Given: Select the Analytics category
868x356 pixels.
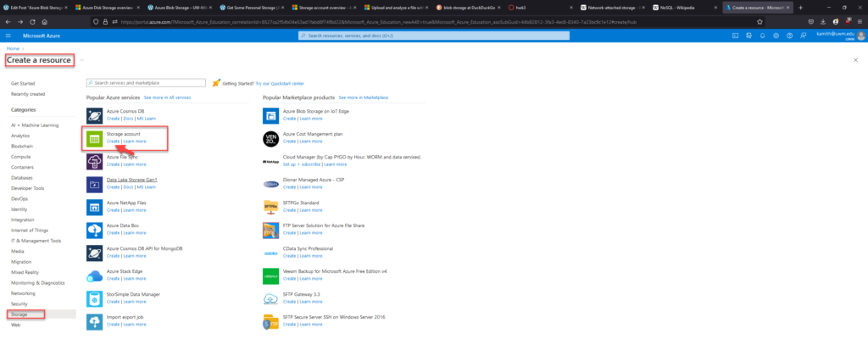Looking at the screenshot, I should (x=20, y=136).
